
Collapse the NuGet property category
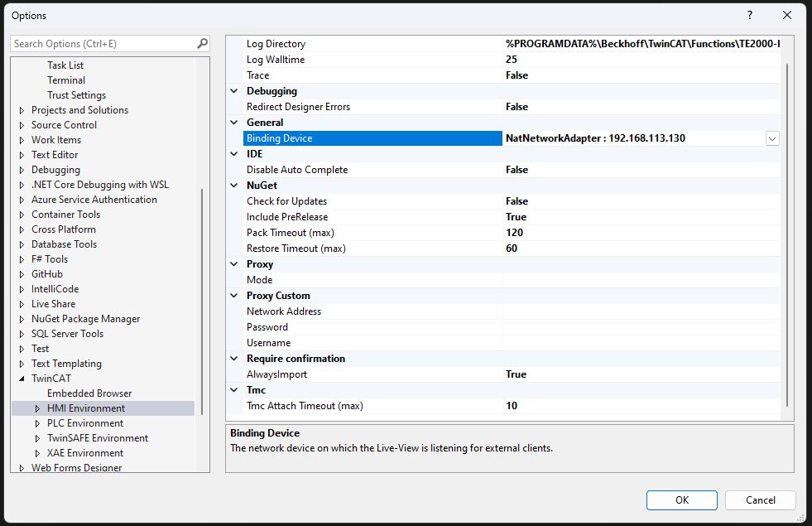[x=234, y=186]
